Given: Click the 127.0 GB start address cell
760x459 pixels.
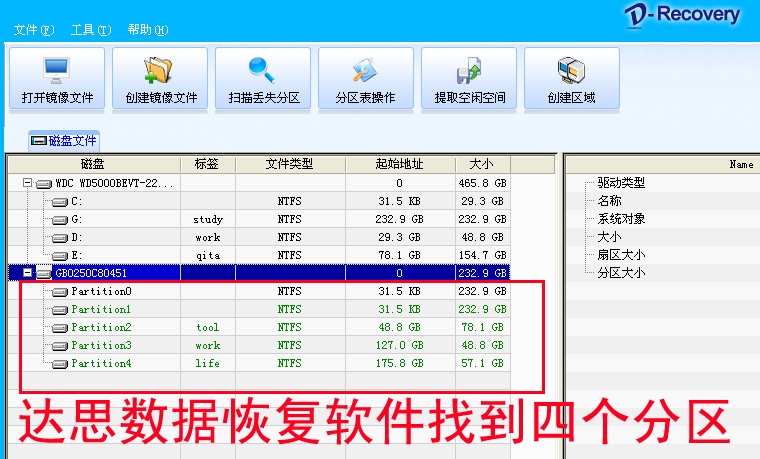Looking at the screenshot, I should click(399, 346).
